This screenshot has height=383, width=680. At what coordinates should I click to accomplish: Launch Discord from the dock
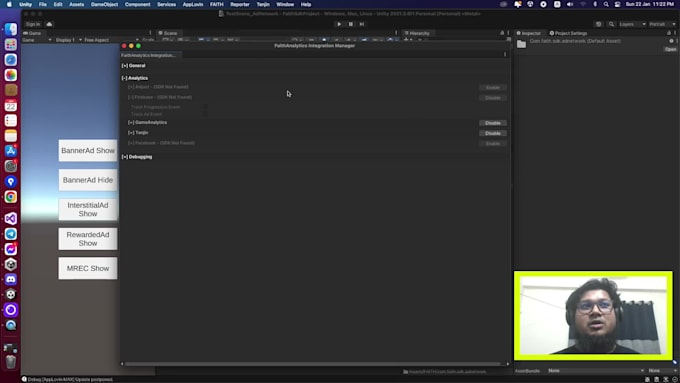pos(11,279)
